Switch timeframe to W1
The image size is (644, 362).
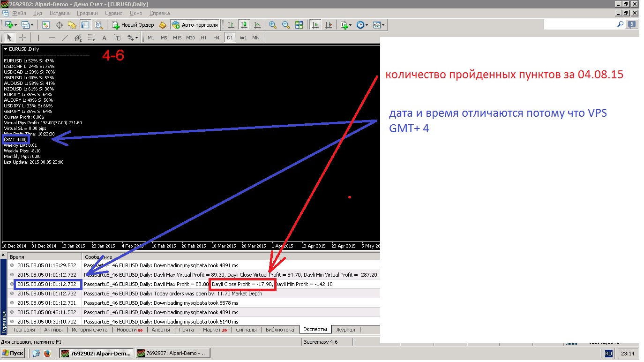(243, 38)
